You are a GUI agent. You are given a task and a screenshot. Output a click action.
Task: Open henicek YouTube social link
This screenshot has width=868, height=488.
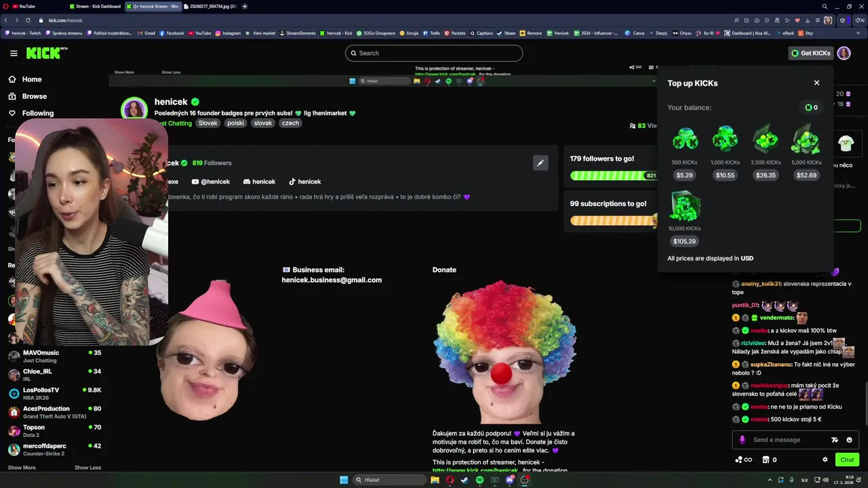click(x=211, y=182)
